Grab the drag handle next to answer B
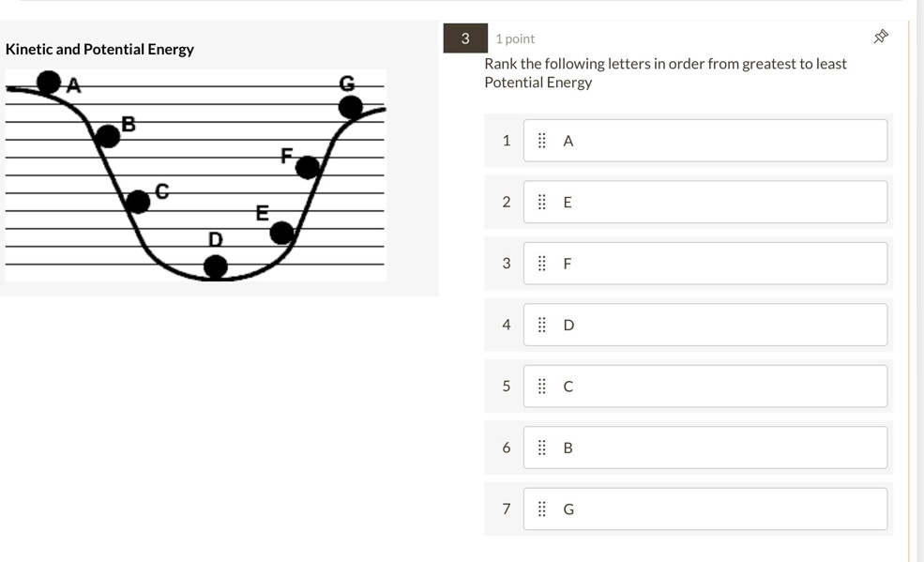 (541, 447)
